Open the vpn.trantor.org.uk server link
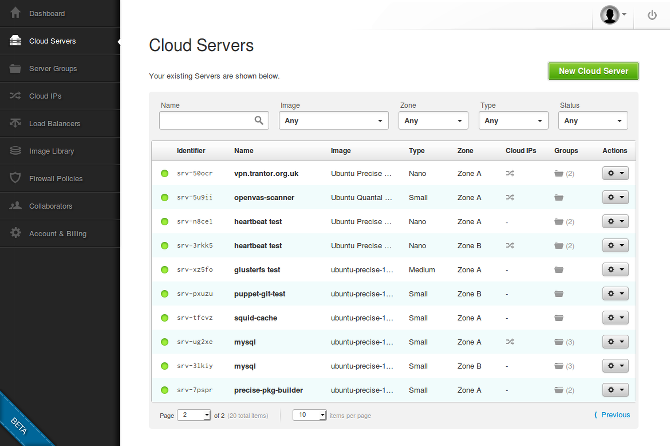The image size is (670, 446). tap(266, 173)
